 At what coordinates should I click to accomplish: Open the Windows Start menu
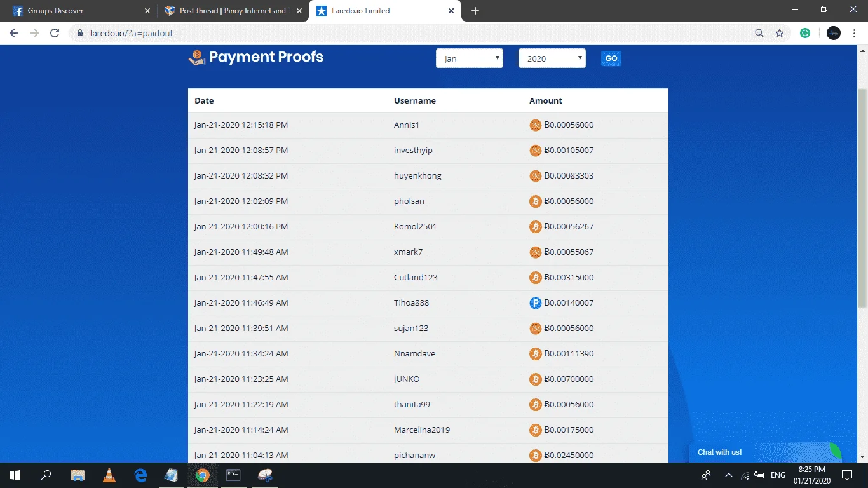point(15,475)
